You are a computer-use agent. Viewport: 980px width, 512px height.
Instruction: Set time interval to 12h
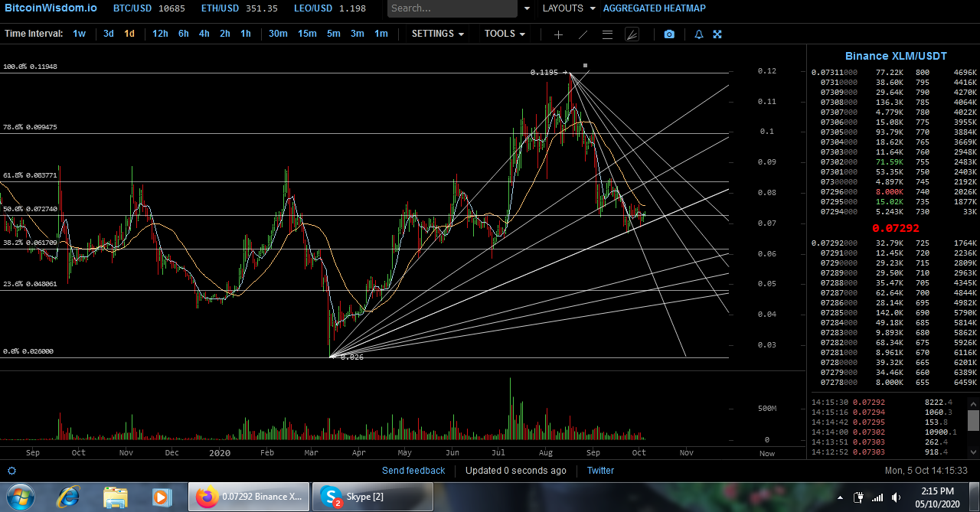click(x=160, y=34)
